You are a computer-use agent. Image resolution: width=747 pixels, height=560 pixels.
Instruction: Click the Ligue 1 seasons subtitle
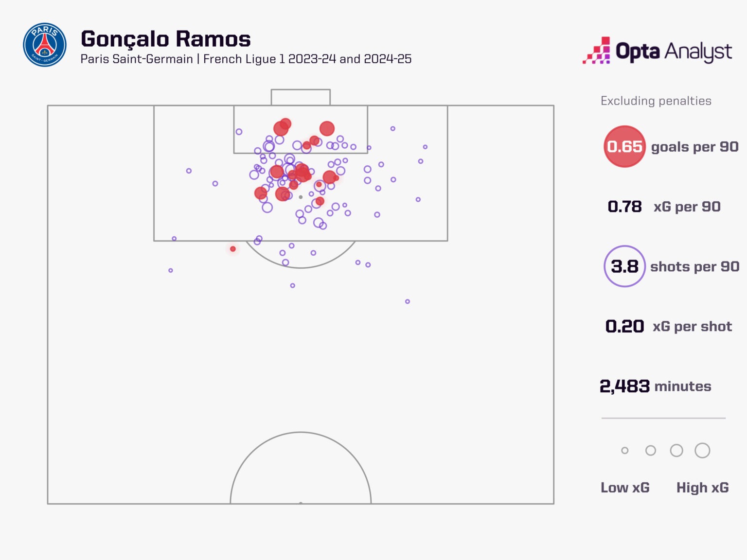(x=246, y=59)
